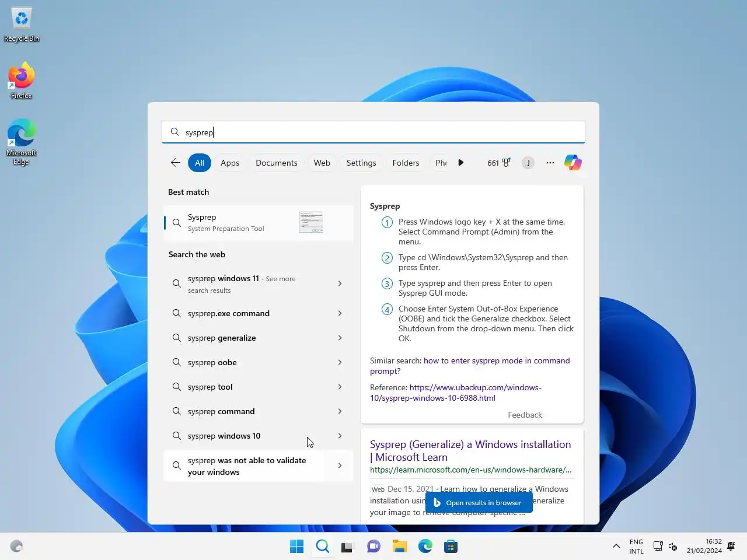Expand the sysprep.exe command suggestion arrow
747x560 pixels.
click(340, 313)
